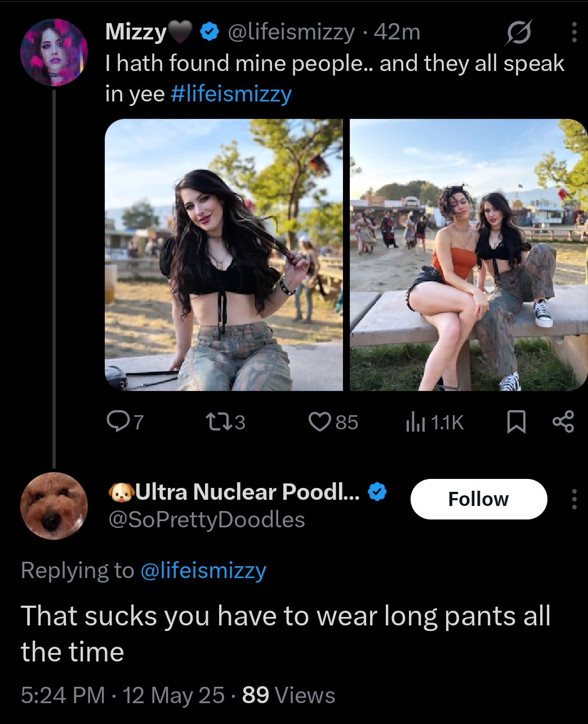Click the @lifeismizzy mention in Replying to

(x=203, y=570)
